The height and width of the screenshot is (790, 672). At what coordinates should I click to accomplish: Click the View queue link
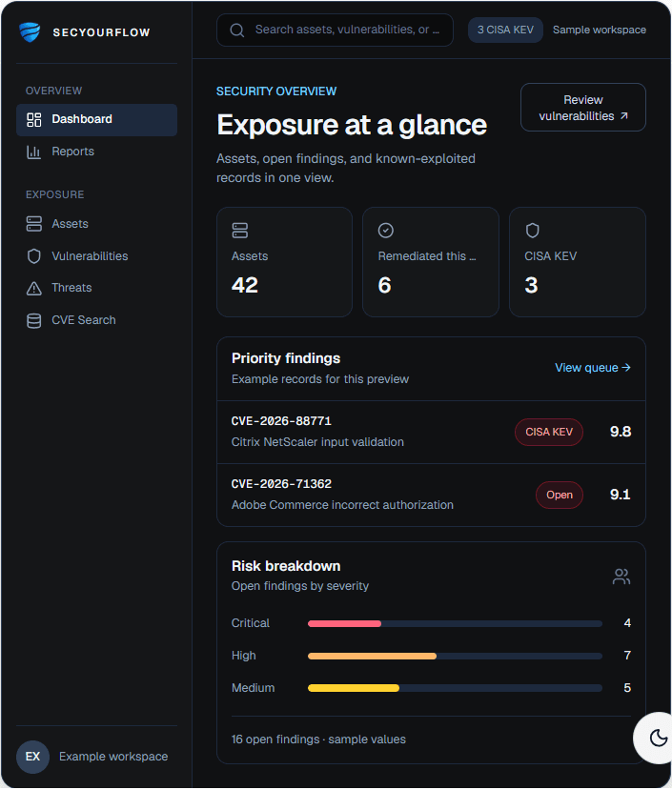click(x=593, y=368)
